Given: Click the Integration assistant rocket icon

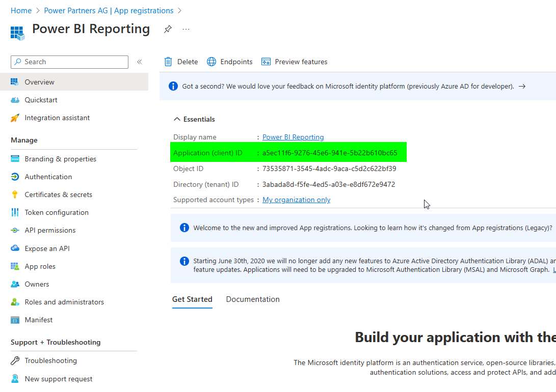Looking at the screenshot, I should point(15,118).
